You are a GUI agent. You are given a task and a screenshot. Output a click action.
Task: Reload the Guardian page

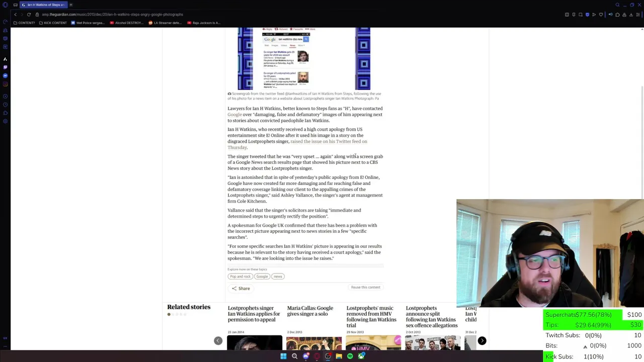[x=29, y=15]
